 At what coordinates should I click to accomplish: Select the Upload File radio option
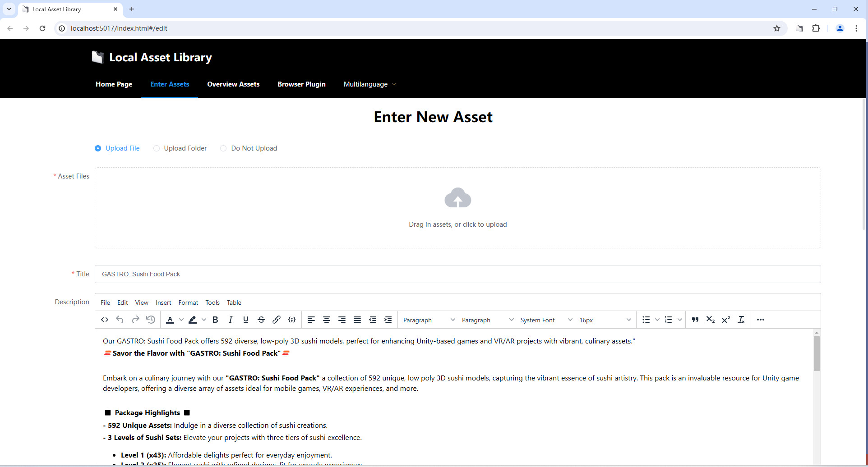[98, 148]
